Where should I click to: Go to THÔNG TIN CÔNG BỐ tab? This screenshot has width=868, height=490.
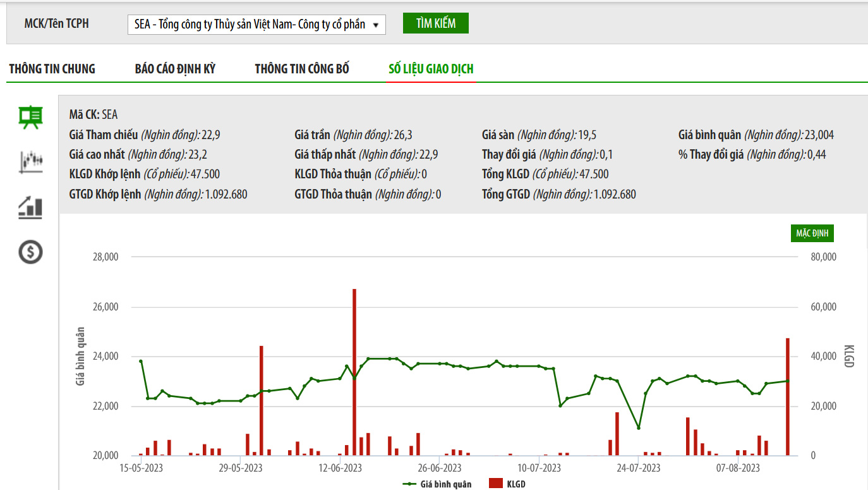point(302,69)
